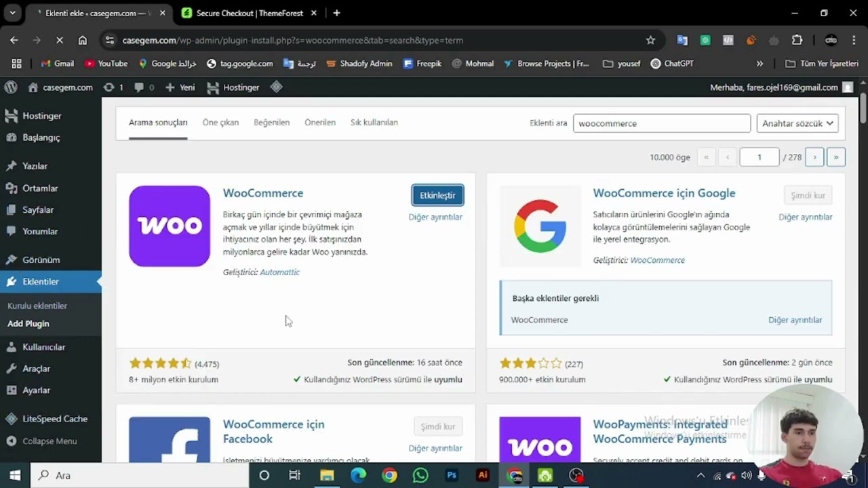Click Yeni new content in admin bar

coord(180,87)
